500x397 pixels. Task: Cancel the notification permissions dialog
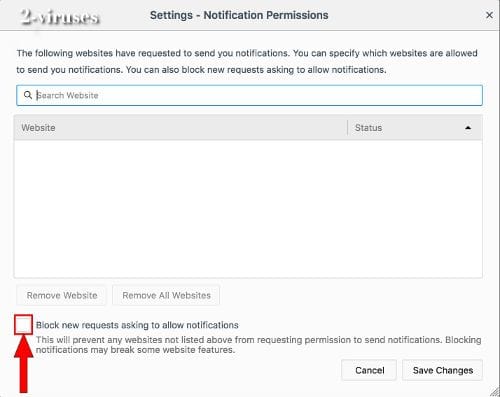coord(369,370)
